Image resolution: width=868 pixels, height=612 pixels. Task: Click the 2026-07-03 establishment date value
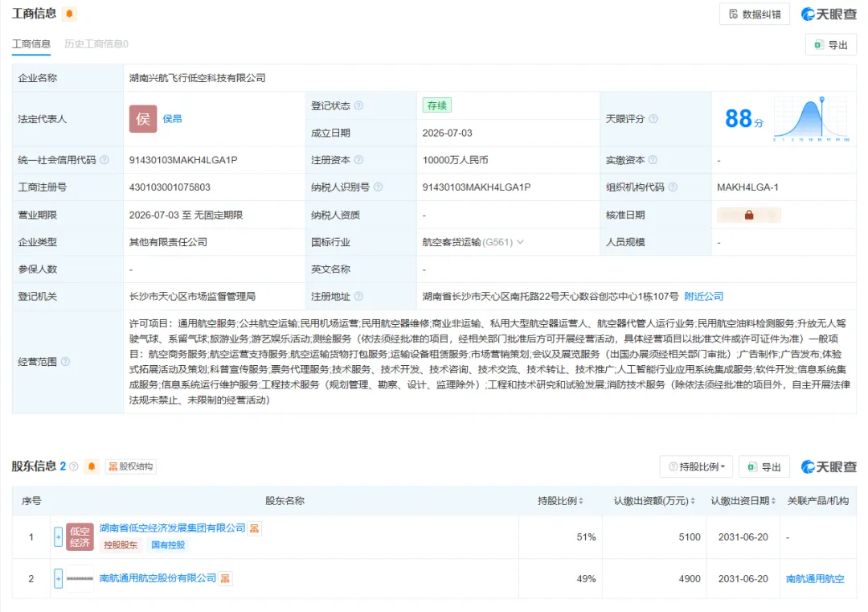point(447,133)
